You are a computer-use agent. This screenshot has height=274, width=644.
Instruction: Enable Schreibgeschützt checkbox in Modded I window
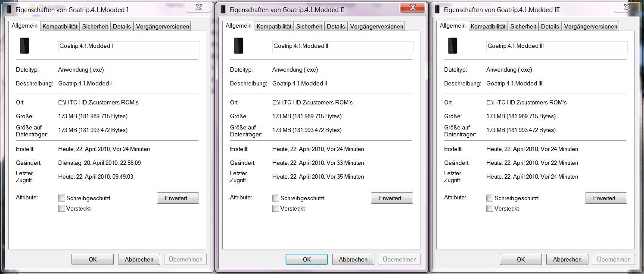click(62, 198)
